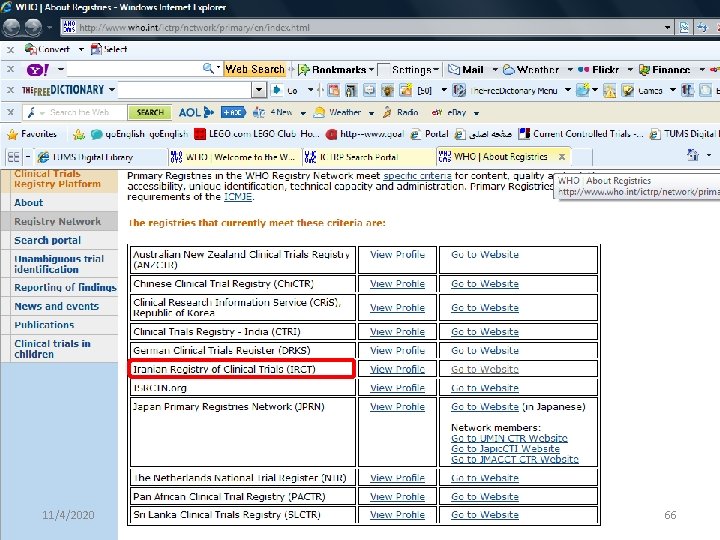Open the Convert dropdown arrow
The image size is (720, 540).
pos(81,49)
